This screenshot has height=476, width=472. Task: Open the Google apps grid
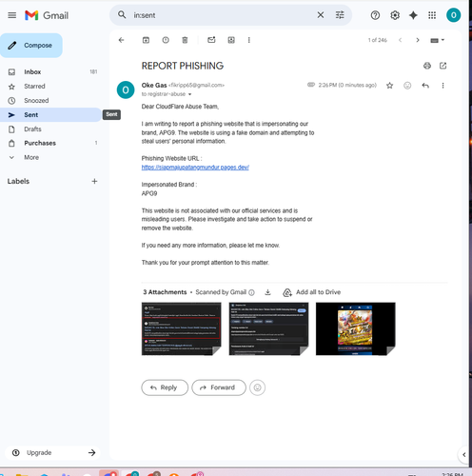pyautogui.click(x=432, y=15)
